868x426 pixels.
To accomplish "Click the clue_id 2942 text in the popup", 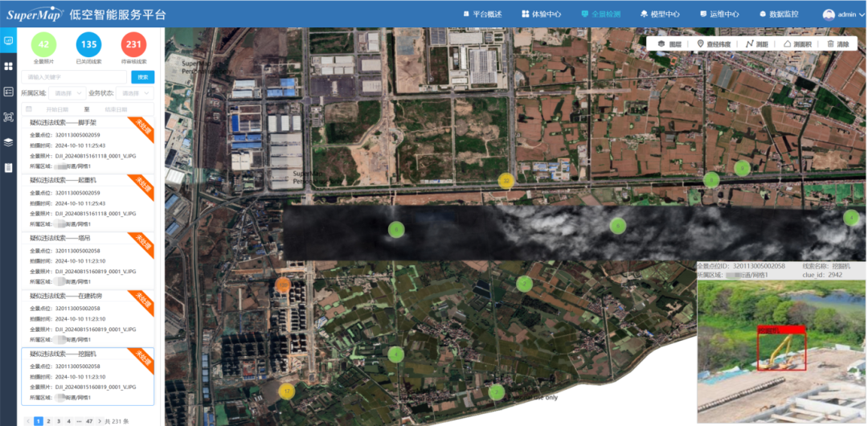I will [x=823, y=275].
